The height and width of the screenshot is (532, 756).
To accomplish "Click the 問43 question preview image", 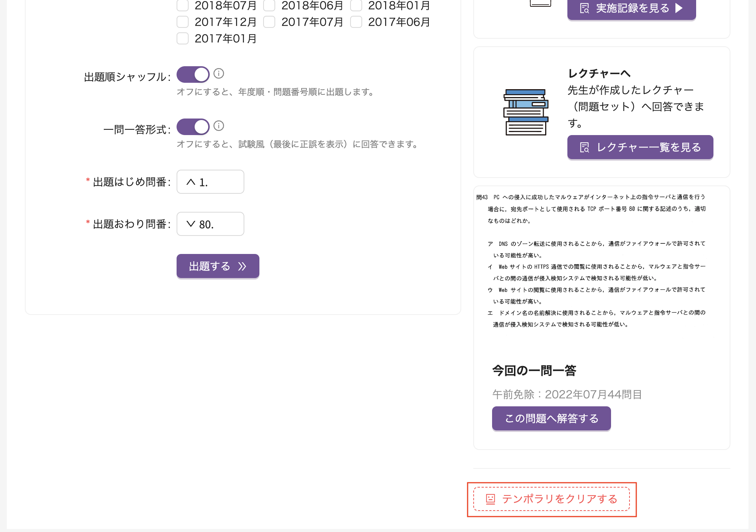I will 596,260.
